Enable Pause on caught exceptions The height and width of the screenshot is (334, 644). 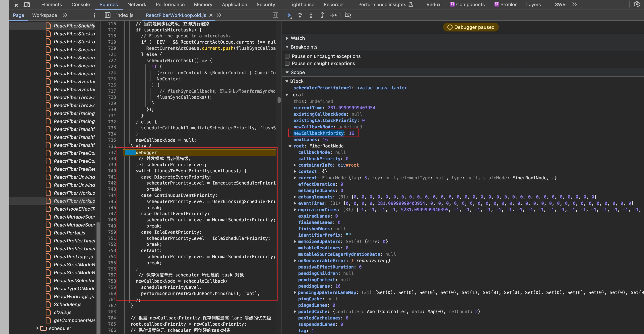(x=287, y=63)
